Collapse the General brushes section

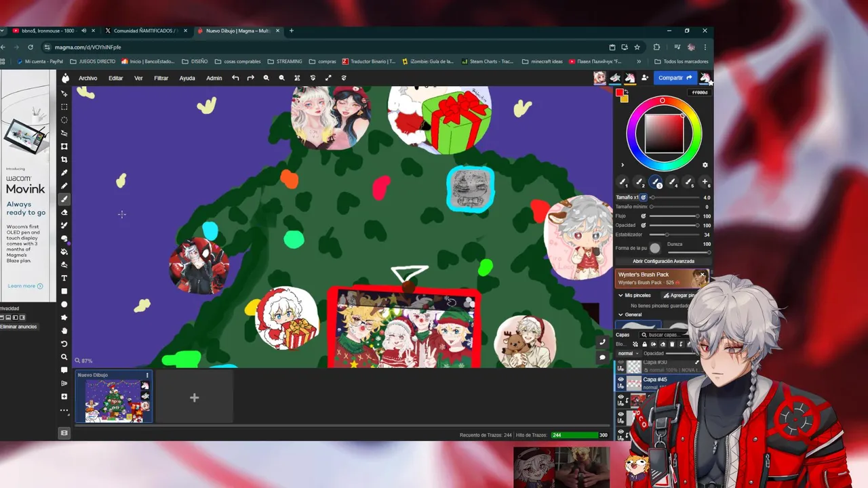pyautogui.click(x=620, y=314)
